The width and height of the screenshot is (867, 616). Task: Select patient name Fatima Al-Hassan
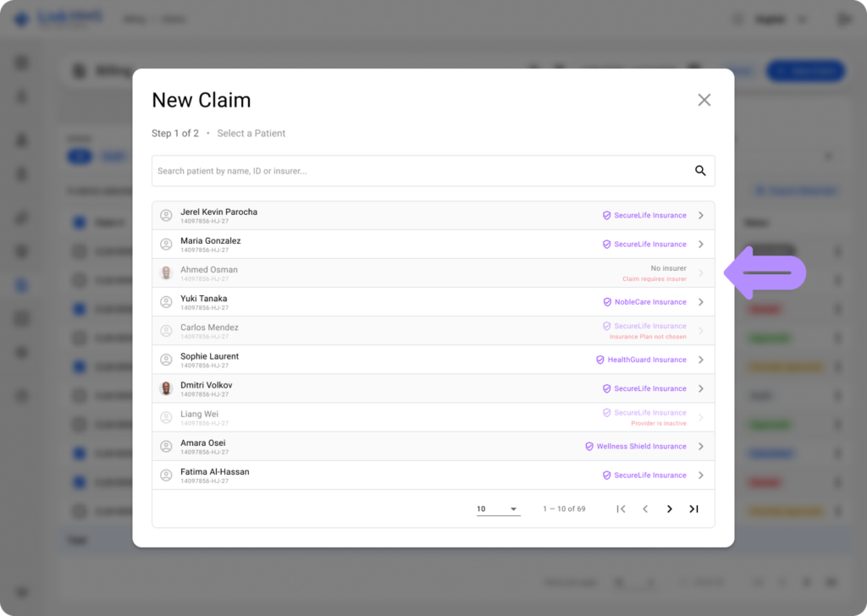point(214,472)
